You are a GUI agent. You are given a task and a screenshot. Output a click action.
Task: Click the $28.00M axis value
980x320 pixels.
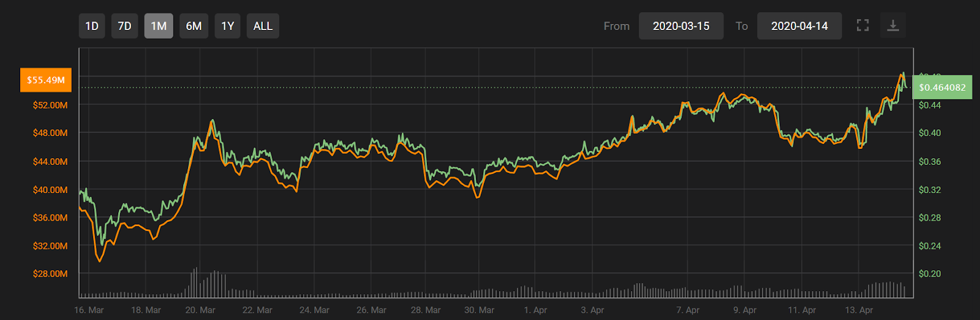pyautogui.click(x=50, y=273)
